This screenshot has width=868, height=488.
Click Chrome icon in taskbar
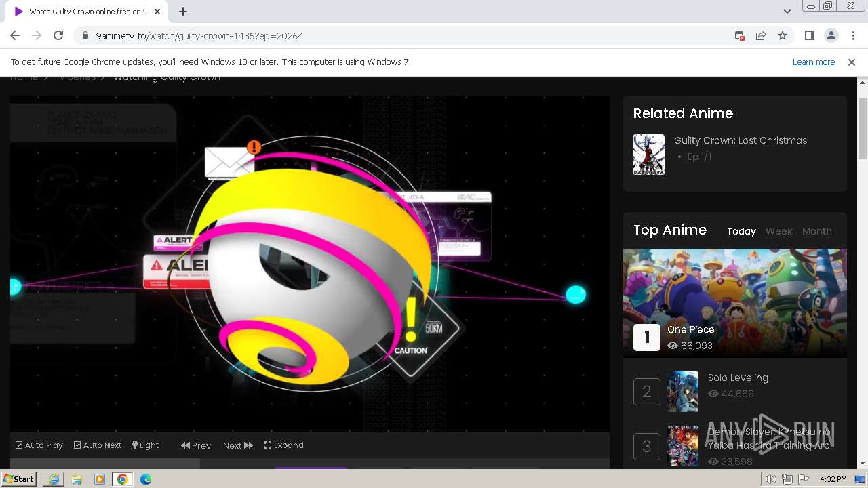click(123, 479)
